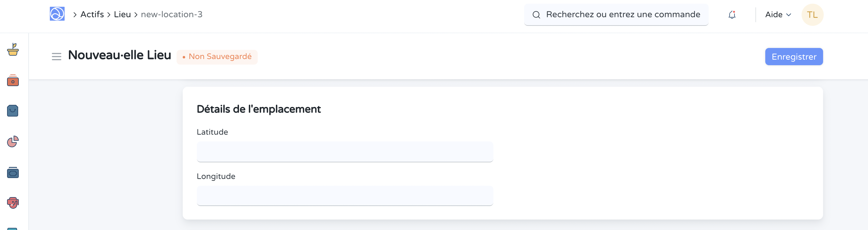Image resolution: width=868 pixels, height=230 pixels.
Task: Open the yellow plant pot sidebar module
Action: click(13, 50)
